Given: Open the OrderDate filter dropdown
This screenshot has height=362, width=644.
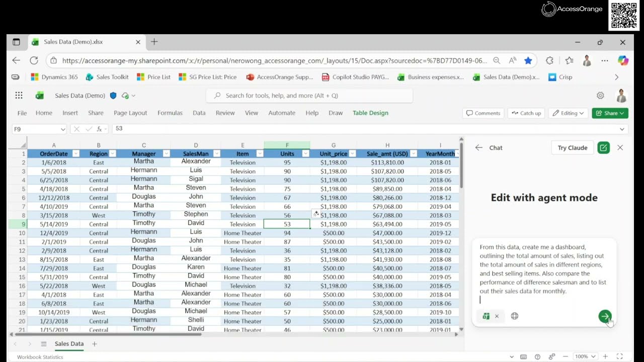Looking at the screenshot, I should [75, 154].
